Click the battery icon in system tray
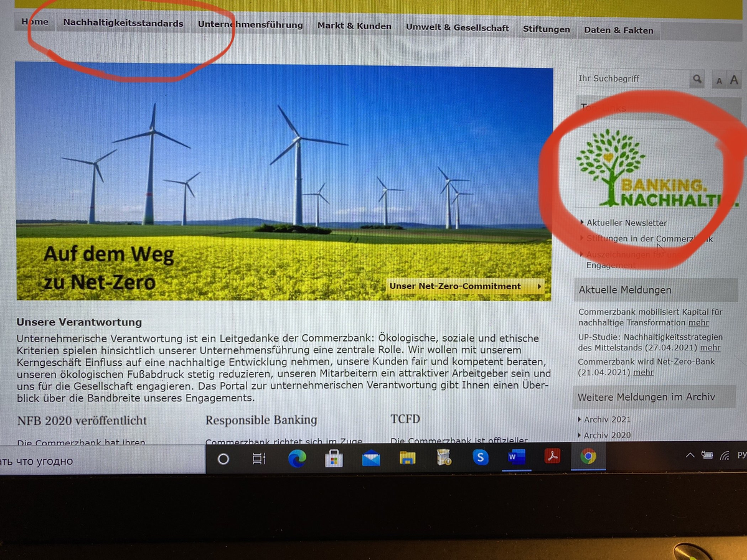 [x=707, y=455]
